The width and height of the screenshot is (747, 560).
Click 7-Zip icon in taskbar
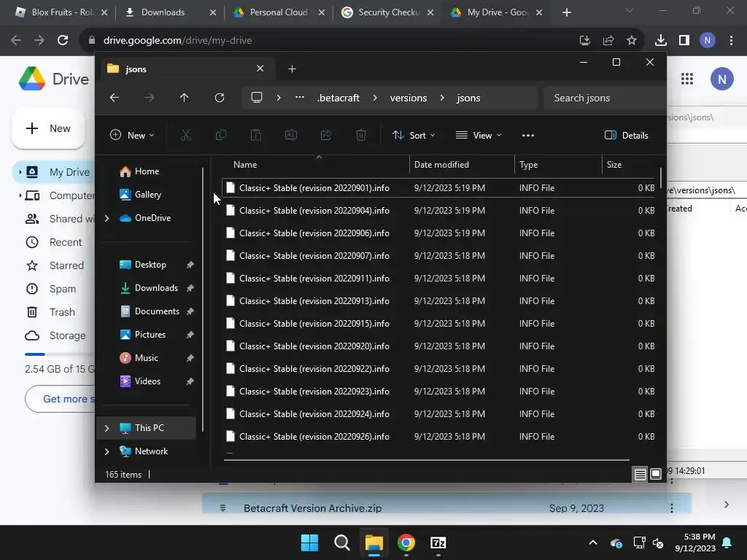pos(438,542)
